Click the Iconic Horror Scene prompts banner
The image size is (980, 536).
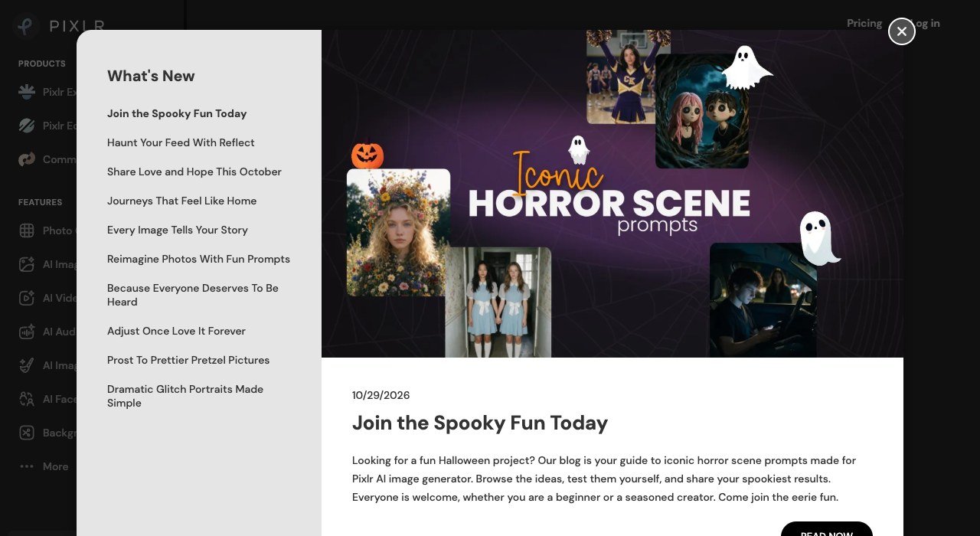click(612, 194)
